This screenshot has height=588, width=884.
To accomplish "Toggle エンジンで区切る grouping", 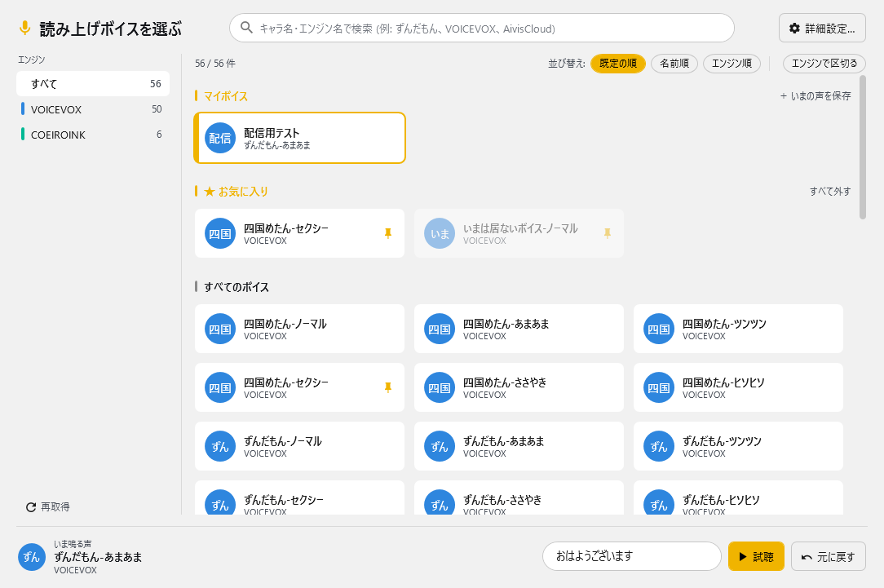I will pos(824,63).
